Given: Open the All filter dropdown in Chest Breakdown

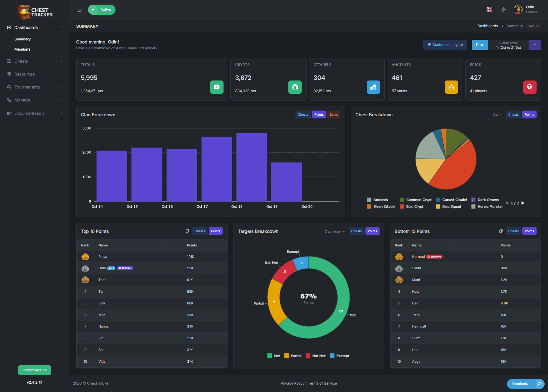Looking at the screenshot, I should click(497, 114).
